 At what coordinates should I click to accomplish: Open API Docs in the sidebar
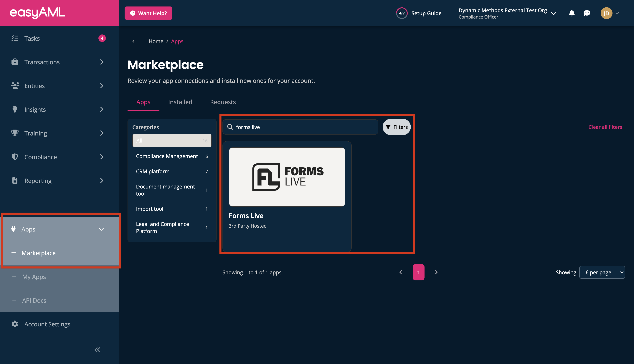pyautogui.click(x=59, y=300)
